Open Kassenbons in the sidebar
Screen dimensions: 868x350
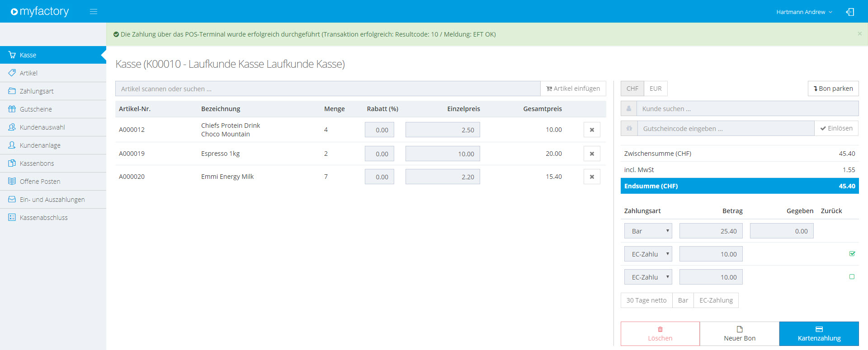[53, 163]
